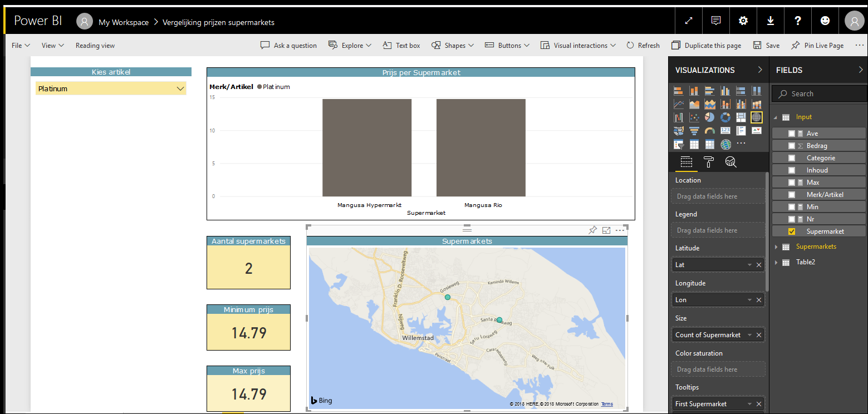Pick the line chart visualization
This screenshot has height=414, width=868.
[x=679, y=104]
